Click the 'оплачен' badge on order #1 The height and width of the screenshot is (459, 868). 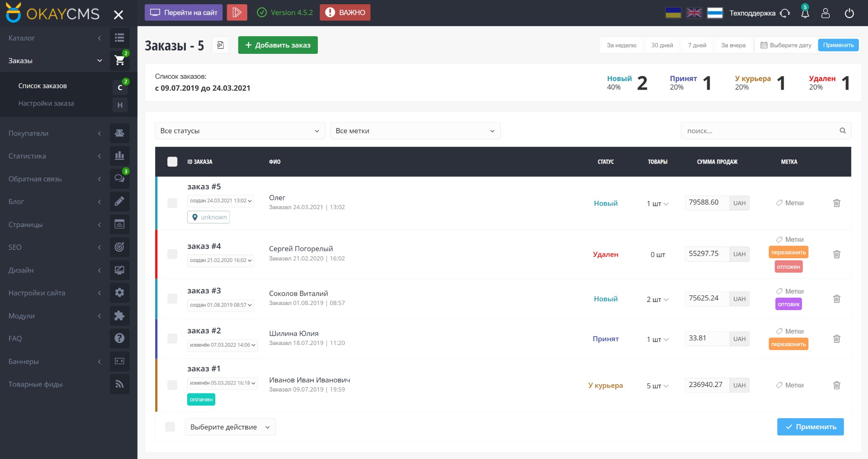(201, 400)
